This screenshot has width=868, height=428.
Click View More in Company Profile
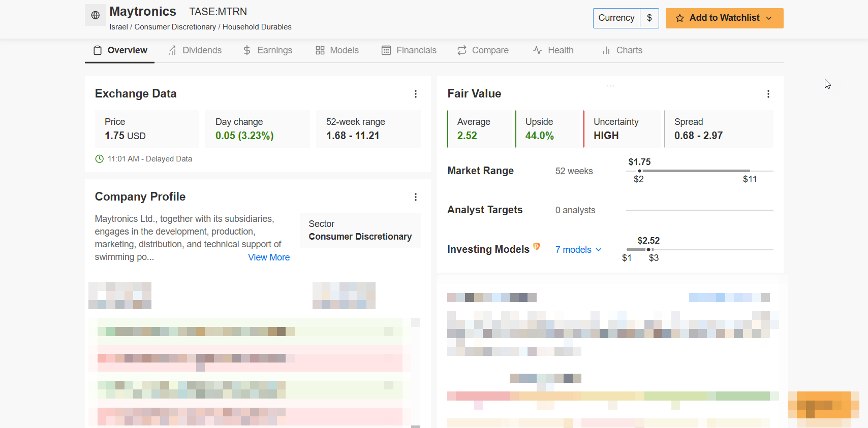269,257
